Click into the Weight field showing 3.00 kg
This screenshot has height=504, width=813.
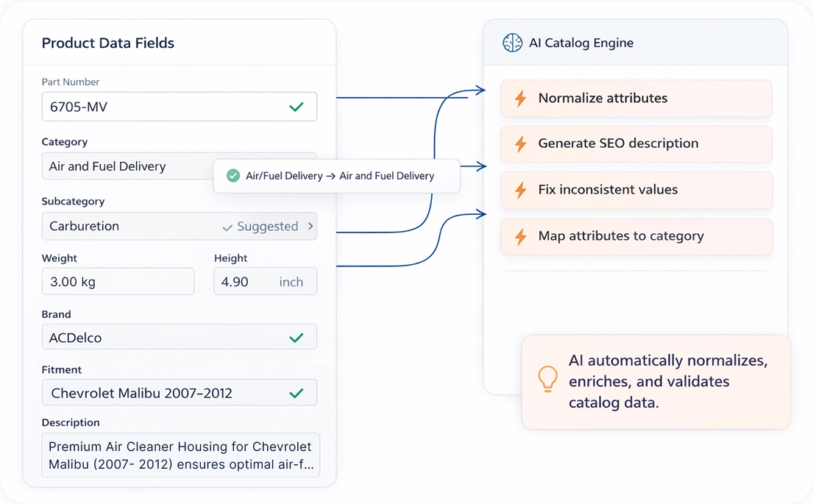pos(118,282)
